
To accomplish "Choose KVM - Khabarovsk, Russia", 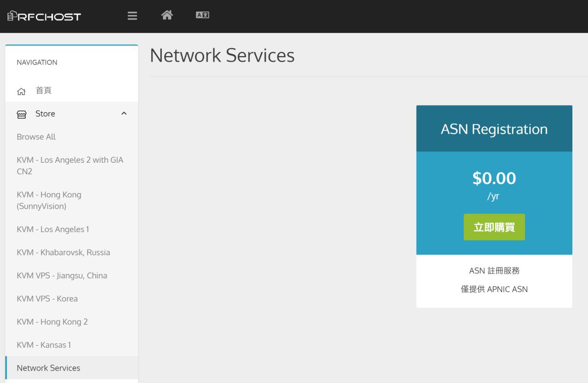I will tap(63, 252).
